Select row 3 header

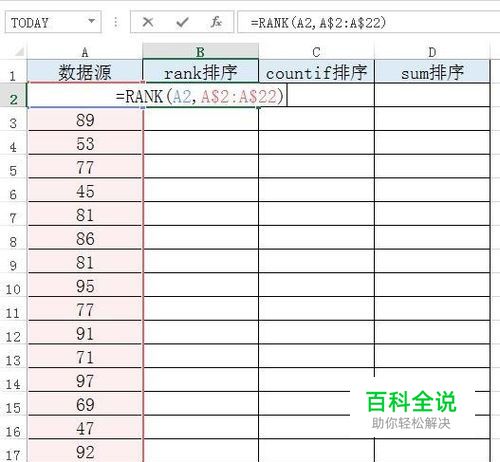click(x=13, y=119)
